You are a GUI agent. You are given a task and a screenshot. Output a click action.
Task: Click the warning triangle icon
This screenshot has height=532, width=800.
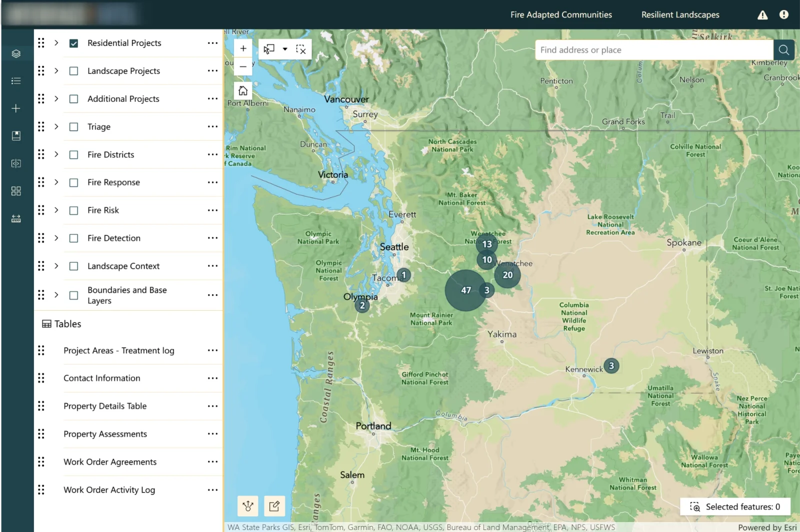762,15
